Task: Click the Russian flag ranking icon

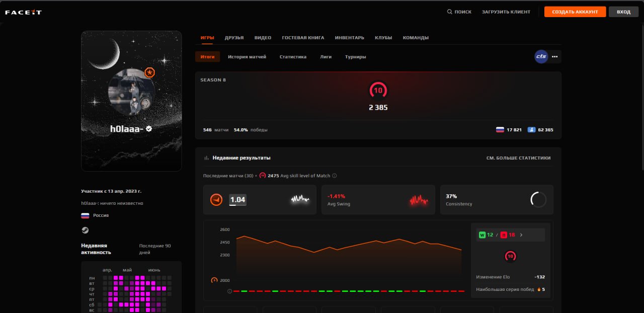Action: 500,130
